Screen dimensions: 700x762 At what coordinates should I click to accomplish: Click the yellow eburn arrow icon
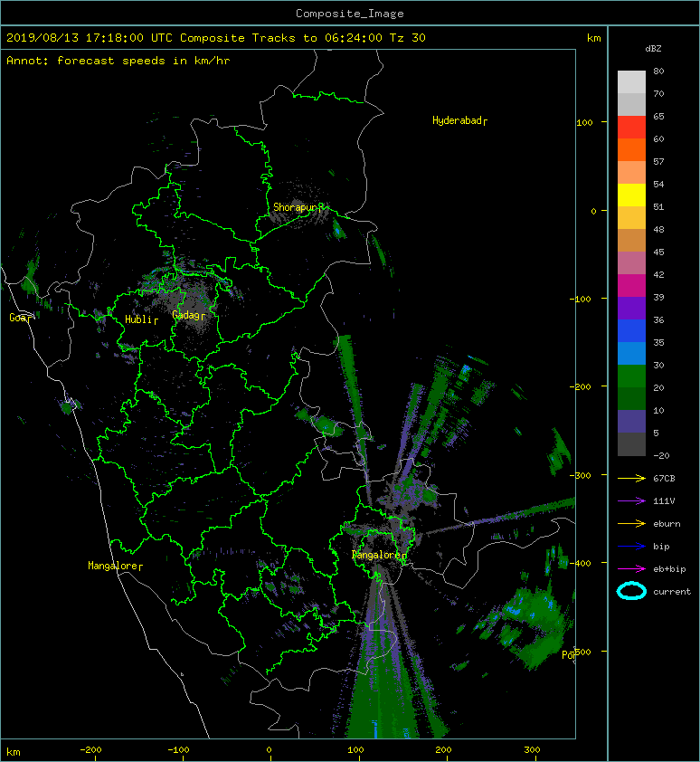point(631,523)
